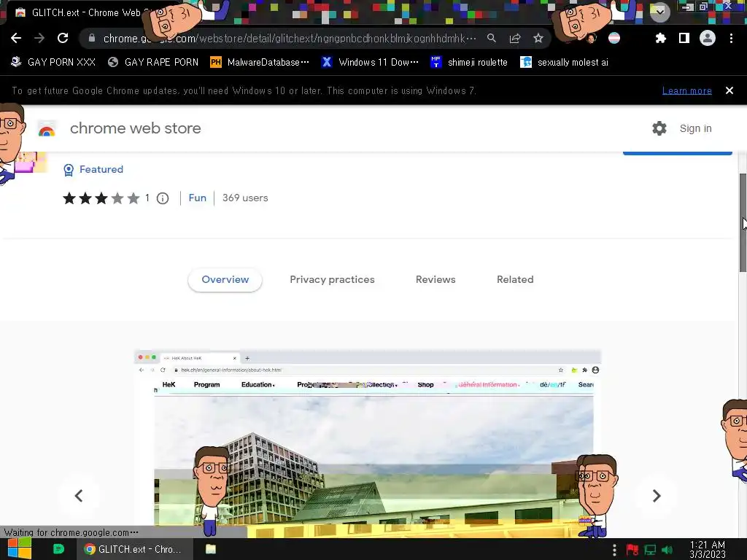The width and height of the screenshot is (747, 560).
Task: Open the Fun category link
Action: coord(197,198)
